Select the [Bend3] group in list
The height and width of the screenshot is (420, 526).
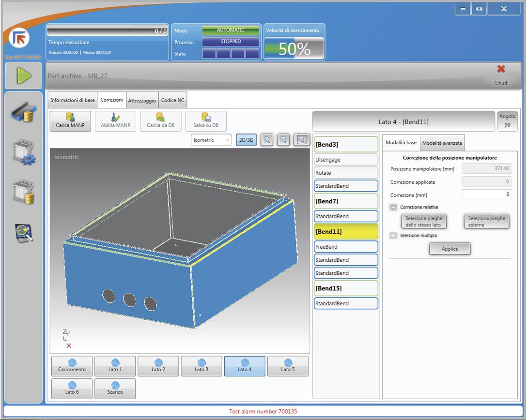click(346, 144)
